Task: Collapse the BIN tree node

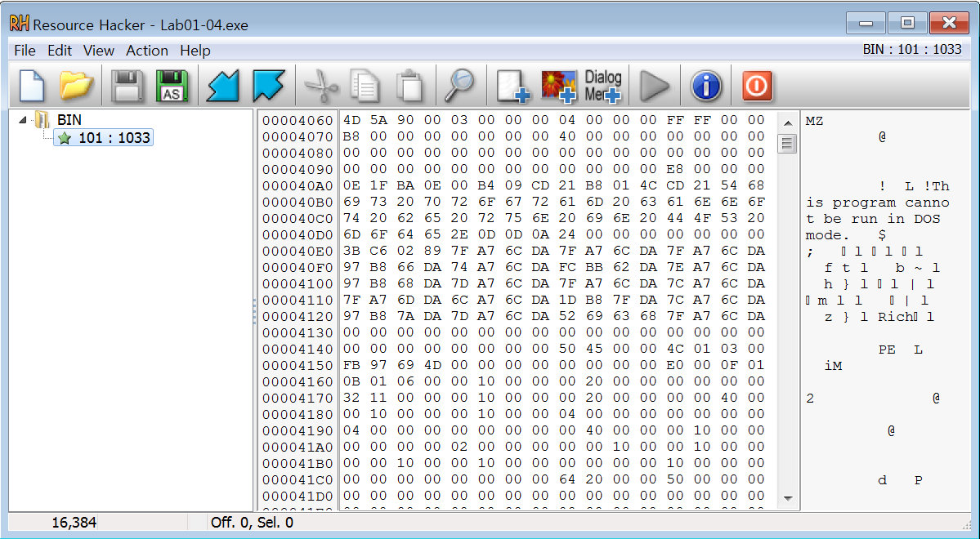Action: click(23, 119)
